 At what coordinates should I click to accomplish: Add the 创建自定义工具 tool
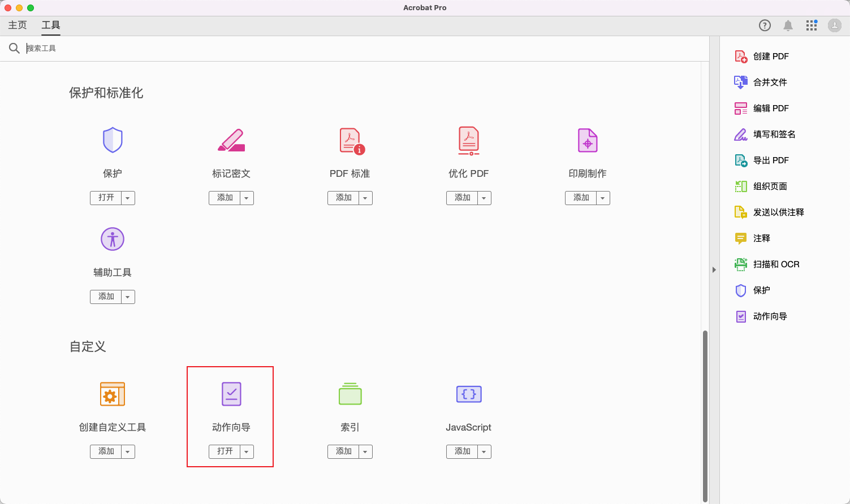(106, 452)
